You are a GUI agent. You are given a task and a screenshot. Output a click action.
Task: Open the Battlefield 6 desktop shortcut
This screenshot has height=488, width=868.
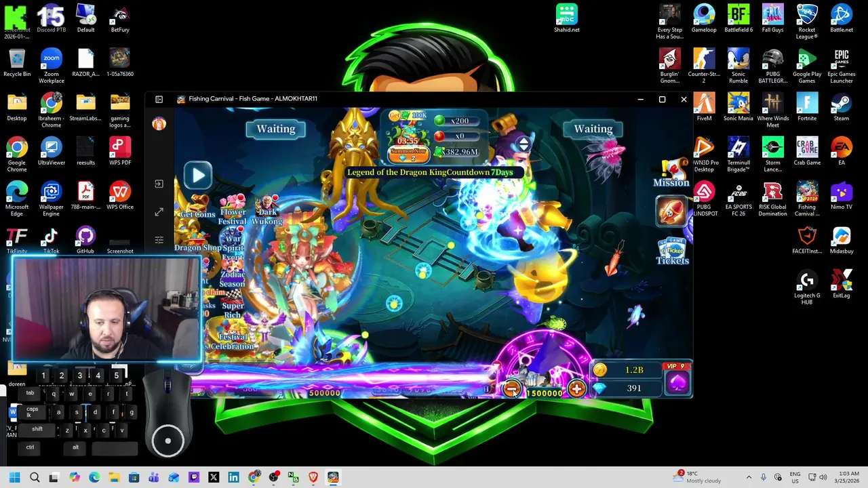pos(738,19)
